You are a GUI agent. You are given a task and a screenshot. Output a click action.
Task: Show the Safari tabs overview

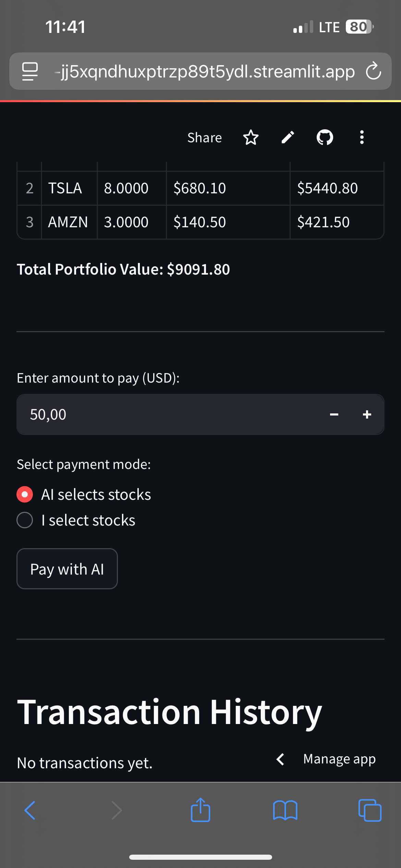click(369, 810)
